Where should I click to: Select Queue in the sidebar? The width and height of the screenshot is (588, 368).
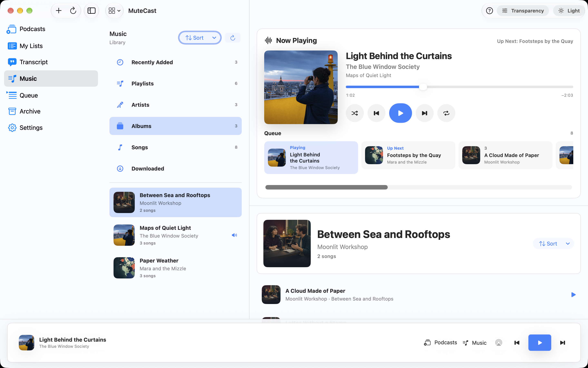pos(51,95)
